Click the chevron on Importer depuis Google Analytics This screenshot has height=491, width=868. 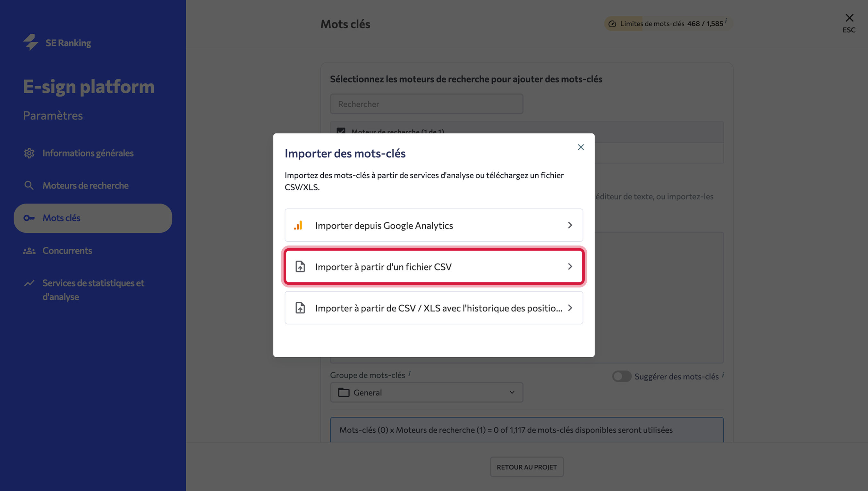570,225
